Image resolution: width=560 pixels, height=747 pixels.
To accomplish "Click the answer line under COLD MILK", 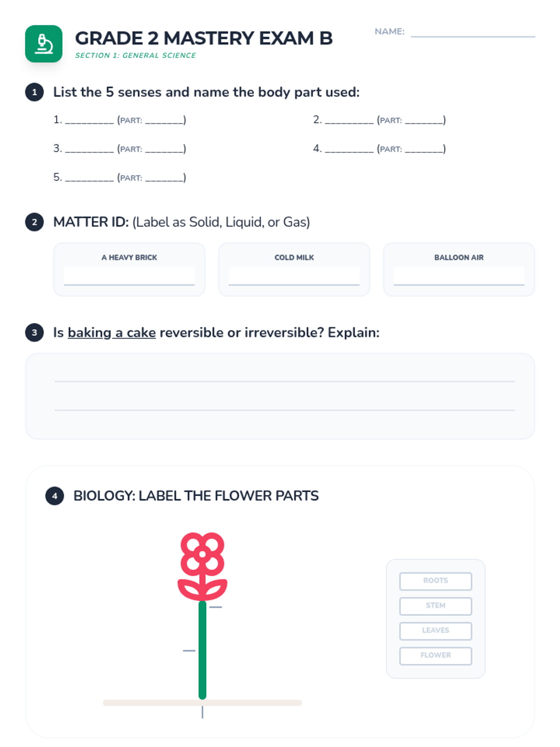I will pos(294,276).
